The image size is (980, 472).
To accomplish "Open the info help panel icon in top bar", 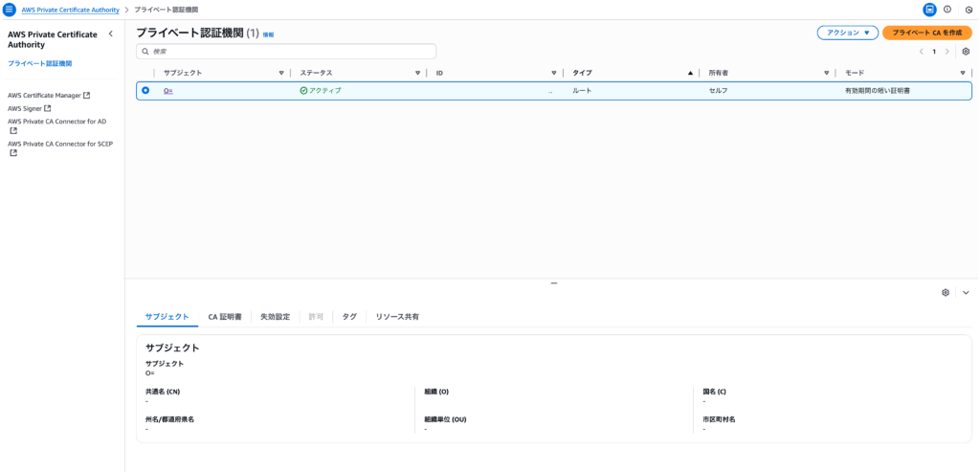I will click(x=947, y=10).
